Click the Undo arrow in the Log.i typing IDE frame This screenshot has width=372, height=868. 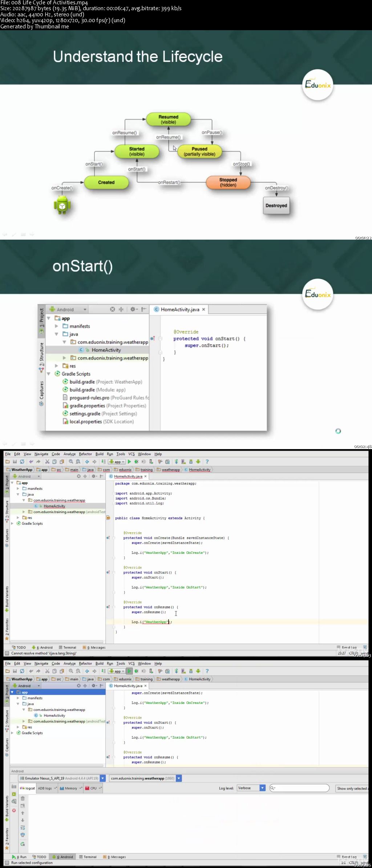point(31,462)
